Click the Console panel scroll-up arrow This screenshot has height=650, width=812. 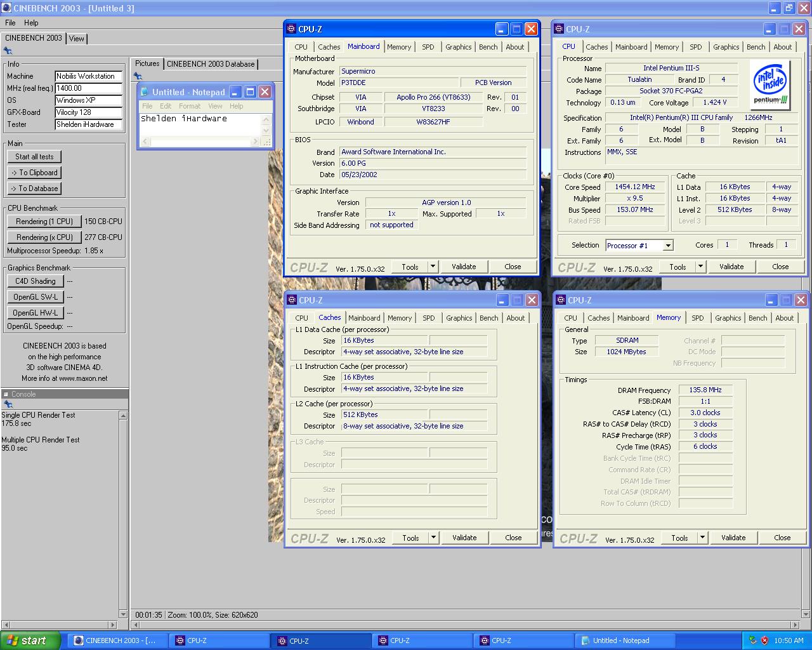click(x=123, y=415)
